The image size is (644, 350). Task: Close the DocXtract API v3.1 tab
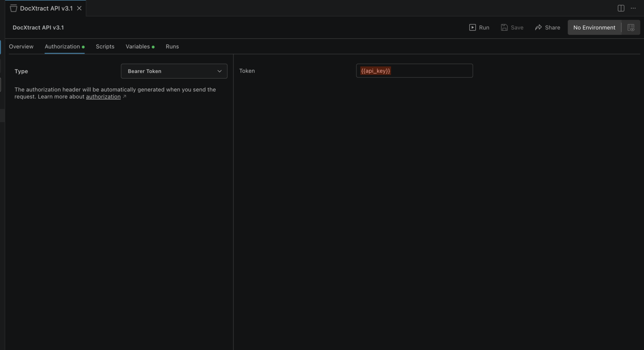tap(79, 8)
